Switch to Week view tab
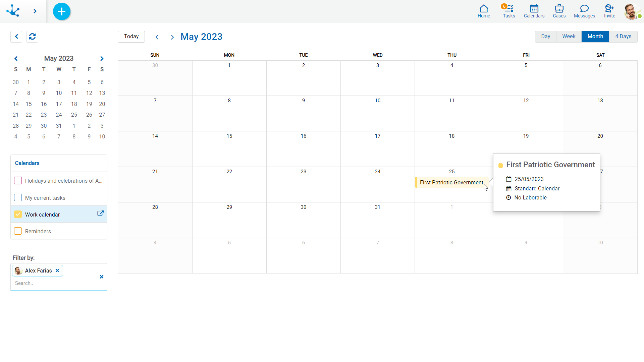 coord(569,37)
